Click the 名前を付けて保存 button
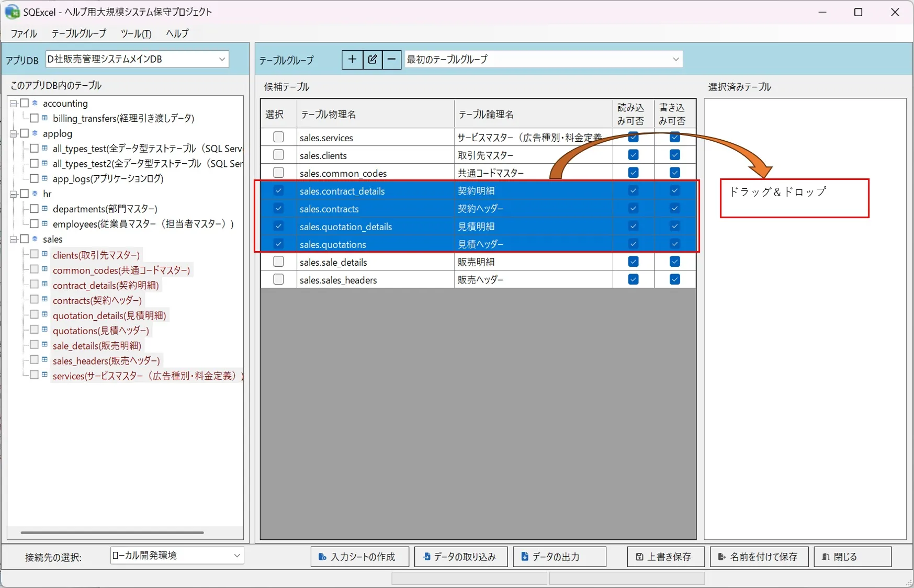This screenshot has width=914, height=588. tap(759, 557)
